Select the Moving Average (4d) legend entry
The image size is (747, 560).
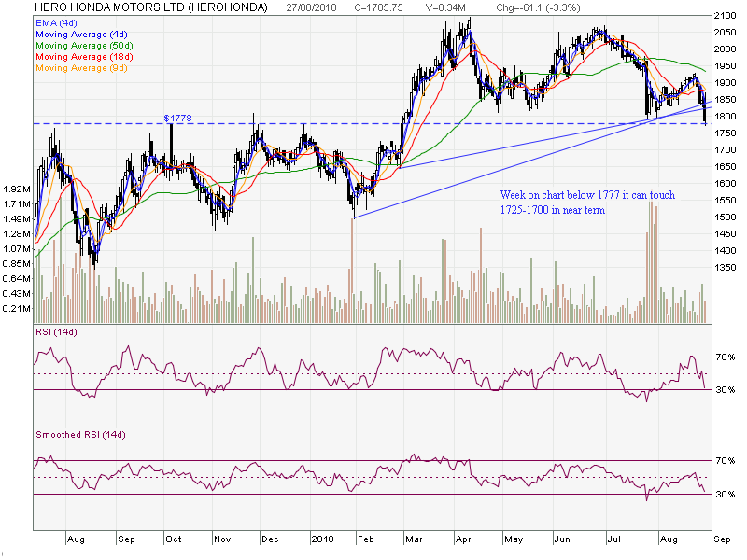(81, 35)
